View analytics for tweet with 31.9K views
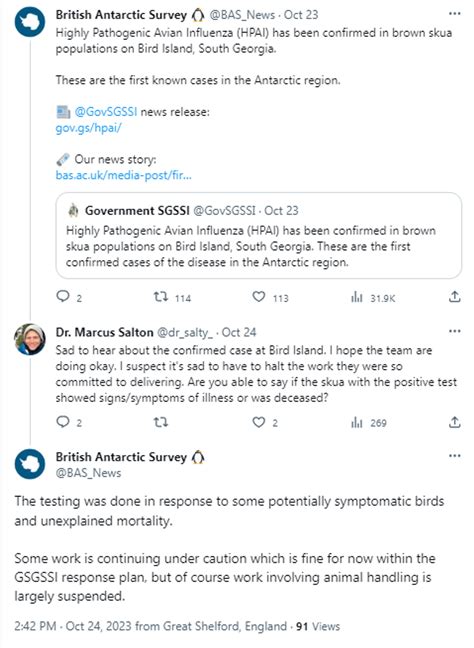Viewport: 474px width, 648px height. pos(357,297)
